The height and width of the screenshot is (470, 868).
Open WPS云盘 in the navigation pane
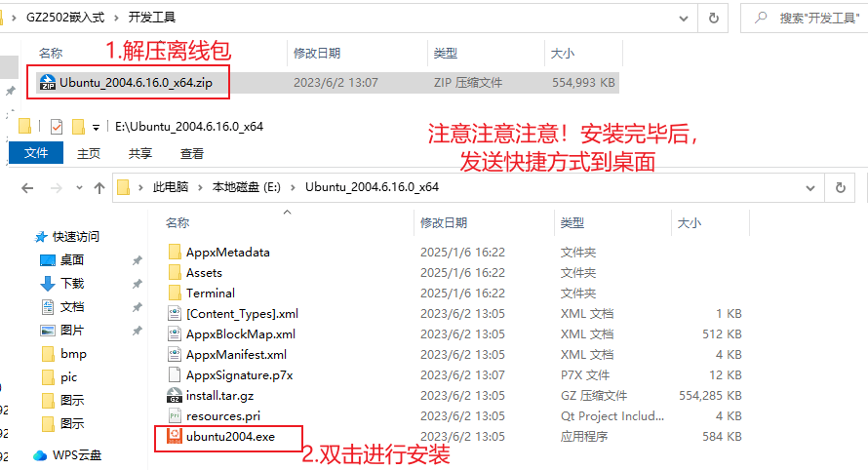tap(76, 455)
